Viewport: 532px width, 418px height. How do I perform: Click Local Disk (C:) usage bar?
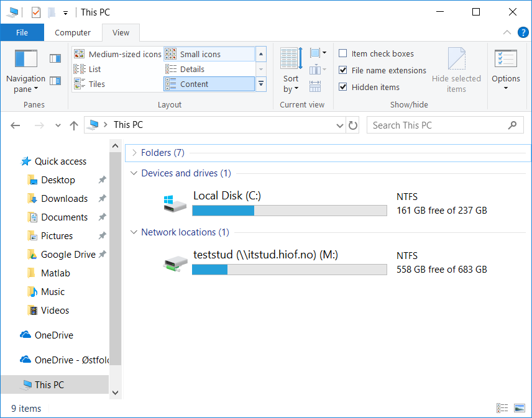[290, 211]
